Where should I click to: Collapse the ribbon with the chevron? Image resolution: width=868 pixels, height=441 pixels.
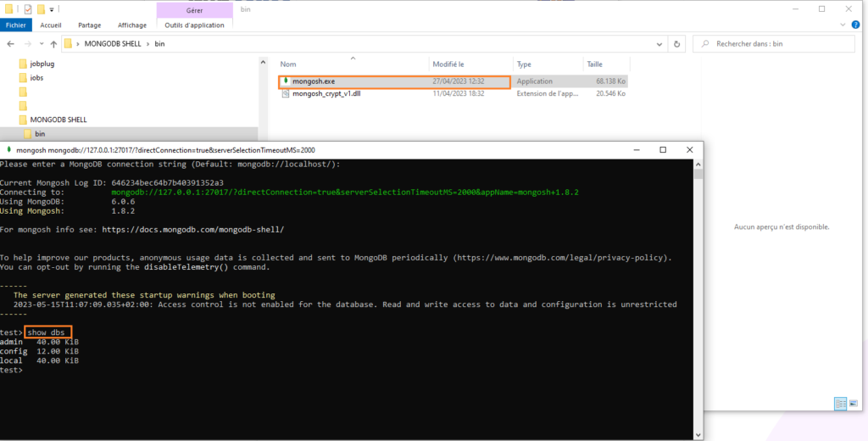click(843, 25)
